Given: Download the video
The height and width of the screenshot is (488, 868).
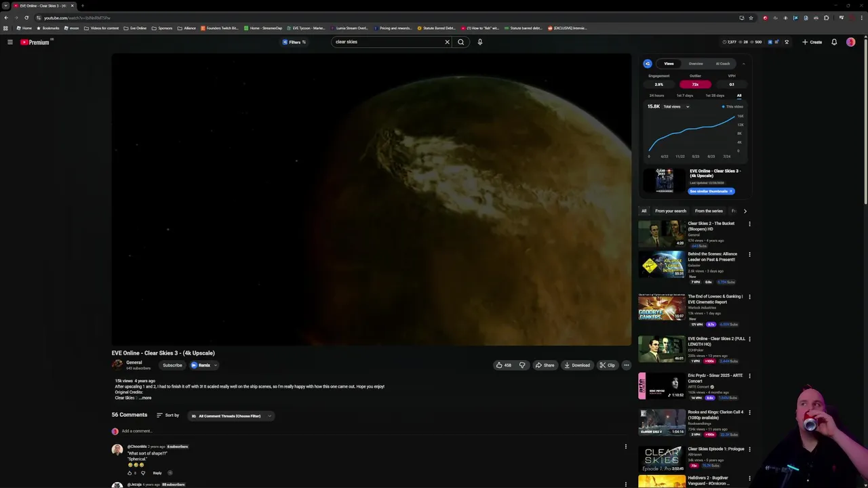Looking at the screenshot, I should click(x=576, y=365).
